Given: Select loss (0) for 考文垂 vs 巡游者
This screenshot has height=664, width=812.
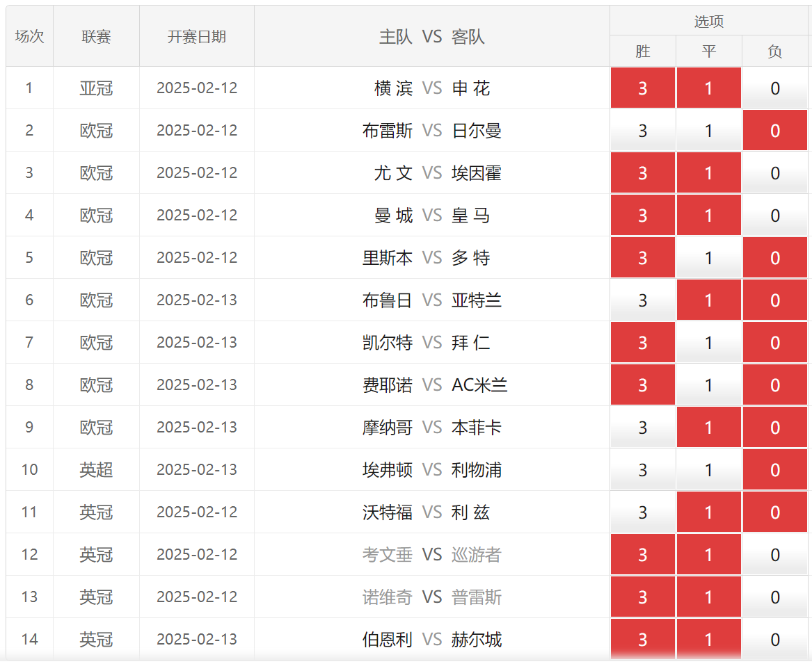Looking at the screenshot, I should [774, 555].
